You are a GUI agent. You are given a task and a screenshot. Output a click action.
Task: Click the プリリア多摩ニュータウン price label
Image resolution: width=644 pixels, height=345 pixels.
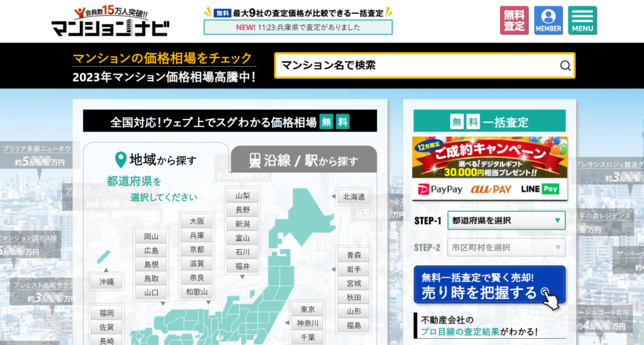coord(40,155)
